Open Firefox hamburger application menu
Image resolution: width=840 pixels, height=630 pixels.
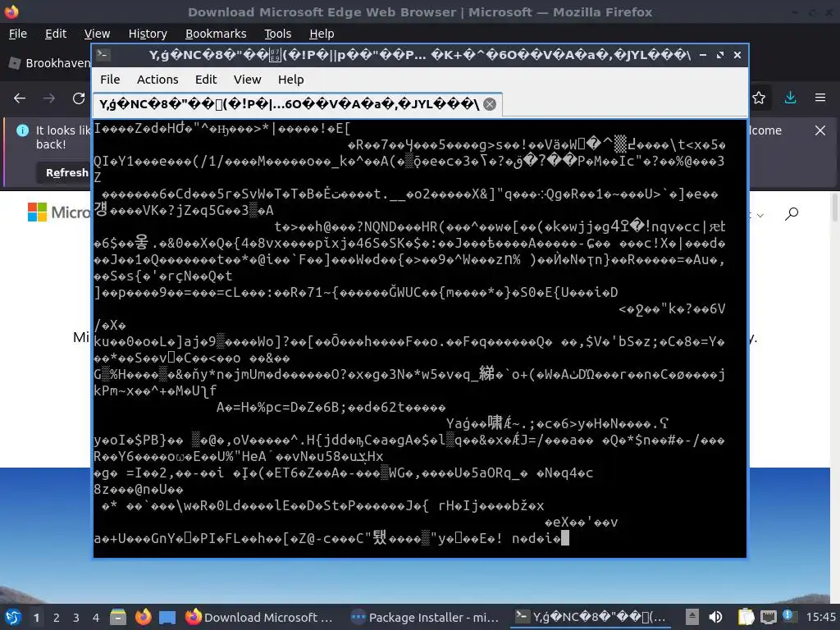coord(820,98)
